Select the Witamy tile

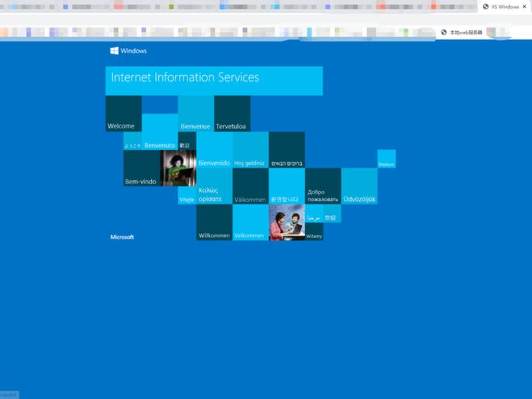[x=314, y=231]
